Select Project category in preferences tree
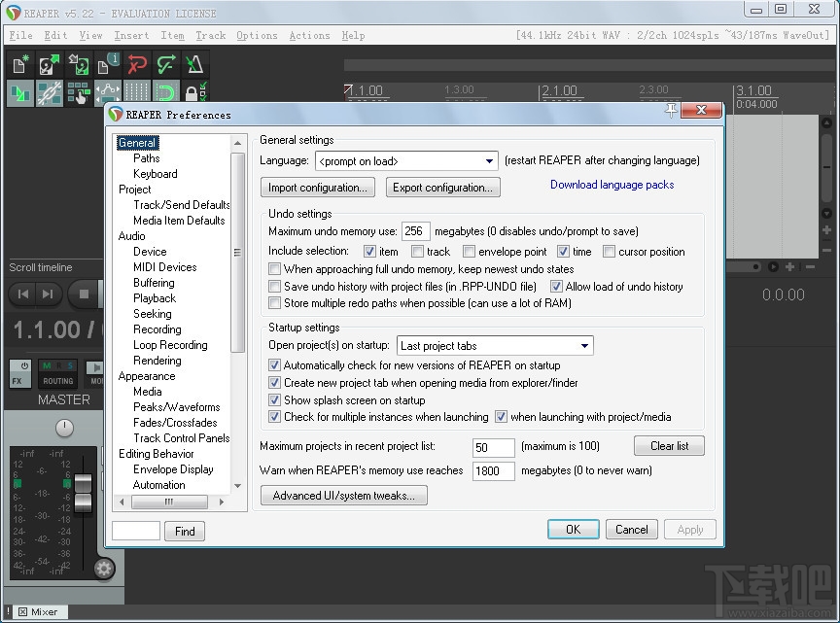Screen dimensions: 840x623 [x=134, y=190]
